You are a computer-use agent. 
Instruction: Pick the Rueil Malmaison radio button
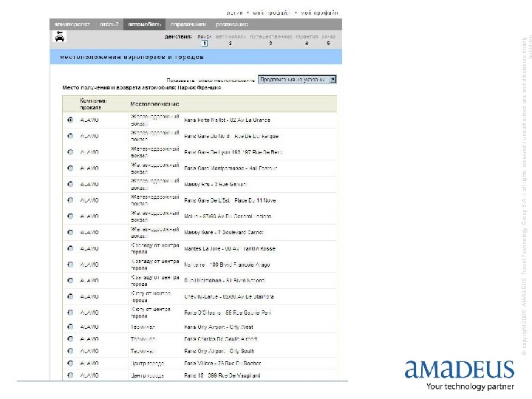pyautogui.click(x=70, y=281)
